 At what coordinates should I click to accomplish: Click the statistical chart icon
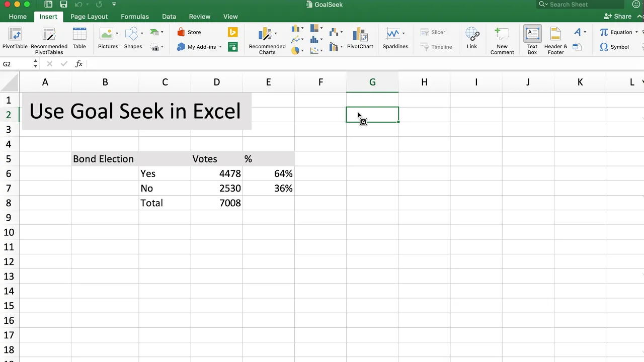tap(314, 39)
